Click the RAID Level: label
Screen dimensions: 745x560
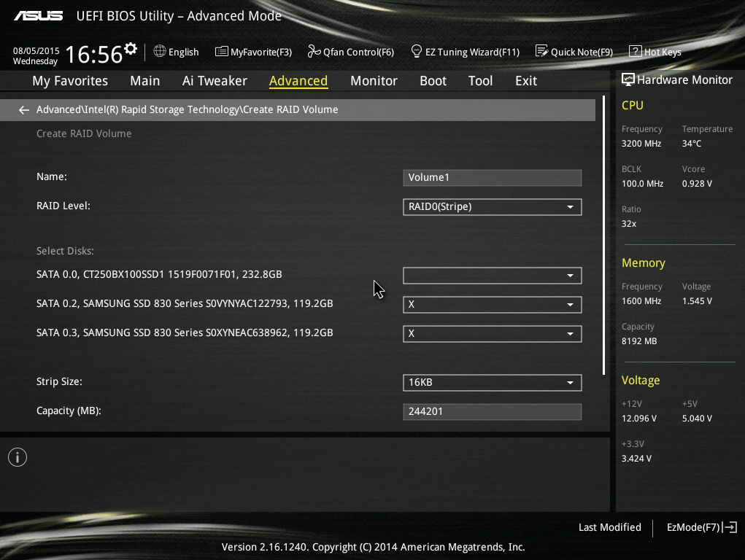click(x=63, y=206)
